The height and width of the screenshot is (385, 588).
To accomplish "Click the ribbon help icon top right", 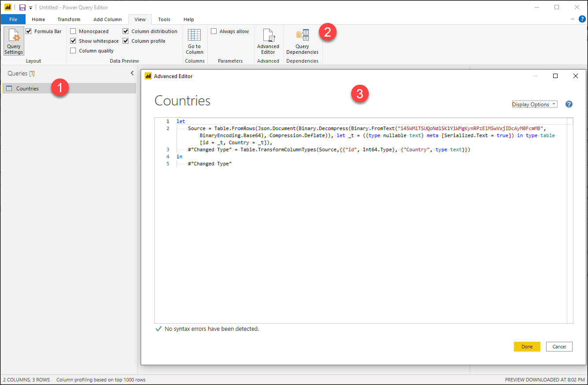I will 581,19.
